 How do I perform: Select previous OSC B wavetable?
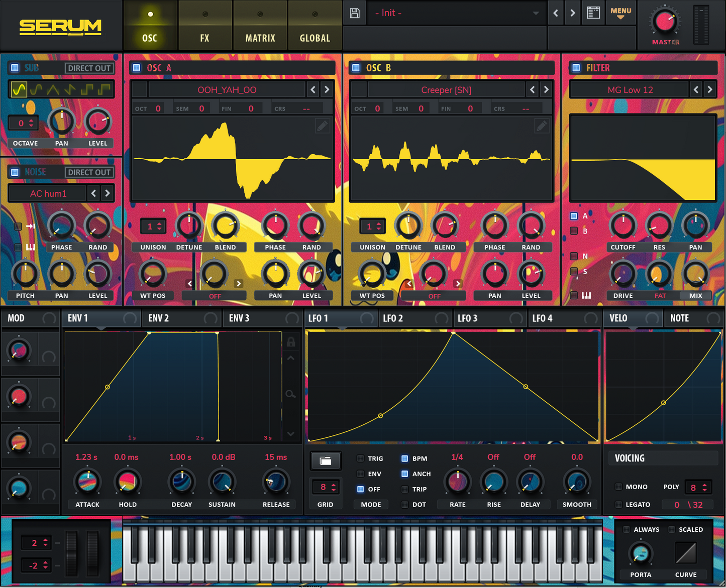tap(533, 90)
